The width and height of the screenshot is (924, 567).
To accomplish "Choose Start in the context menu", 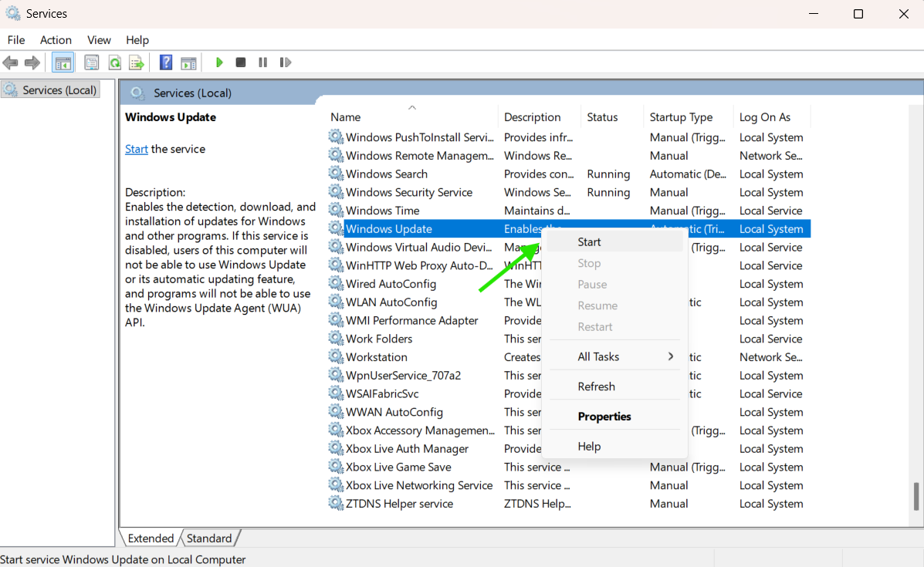I will pyautogui.click(x=614, y=242).
